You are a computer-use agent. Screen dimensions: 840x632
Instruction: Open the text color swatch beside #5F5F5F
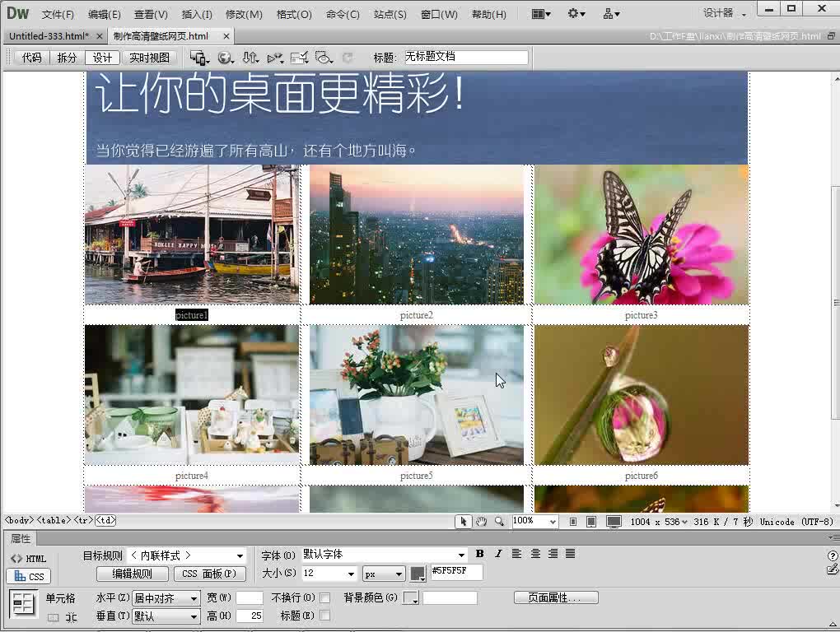point(418,574)
